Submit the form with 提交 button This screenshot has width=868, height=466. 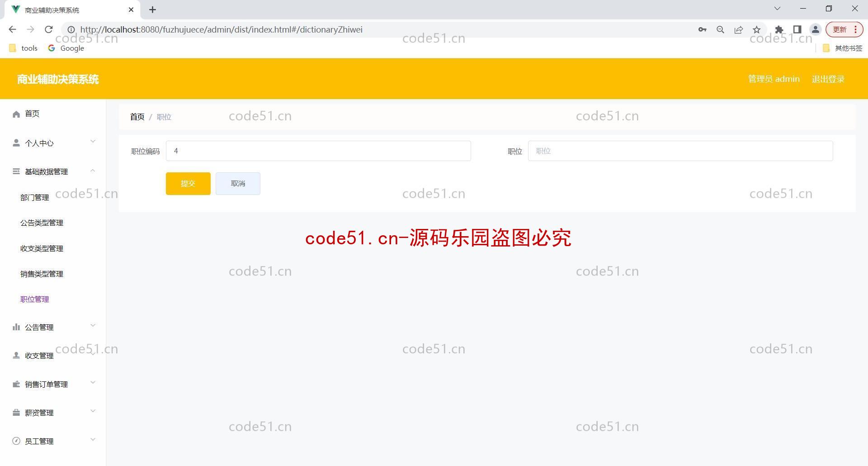click(x=188, y=184)
